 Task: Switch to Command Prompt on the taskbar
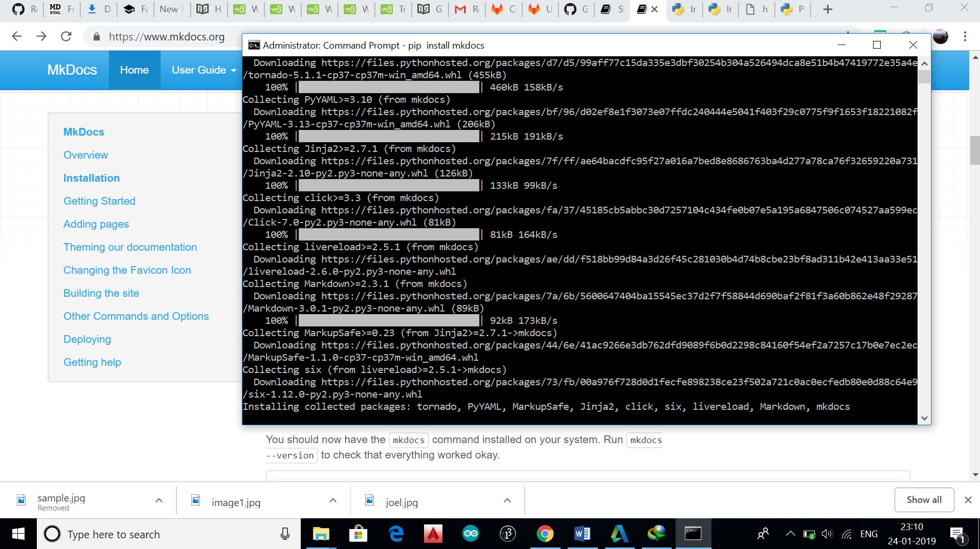click(x=694, y=534)
